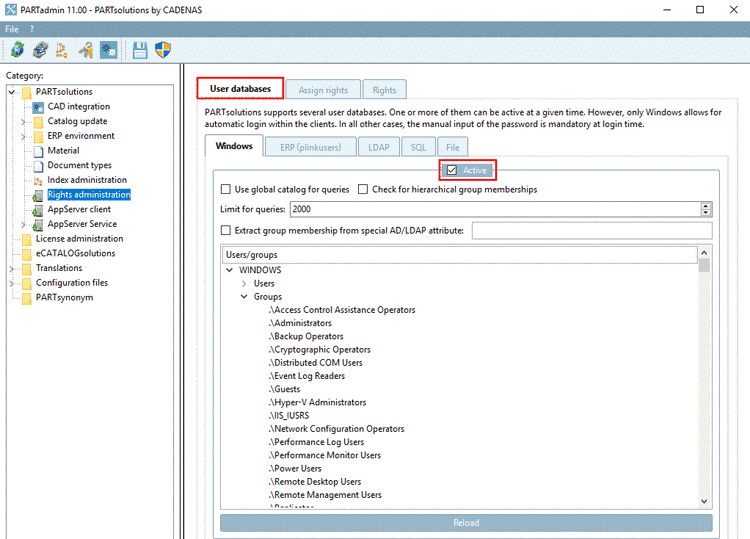This screenshot has width=750, height=539.
Task: Click the printer-like second toolbar icon
Action: click(x=40, y=50)
